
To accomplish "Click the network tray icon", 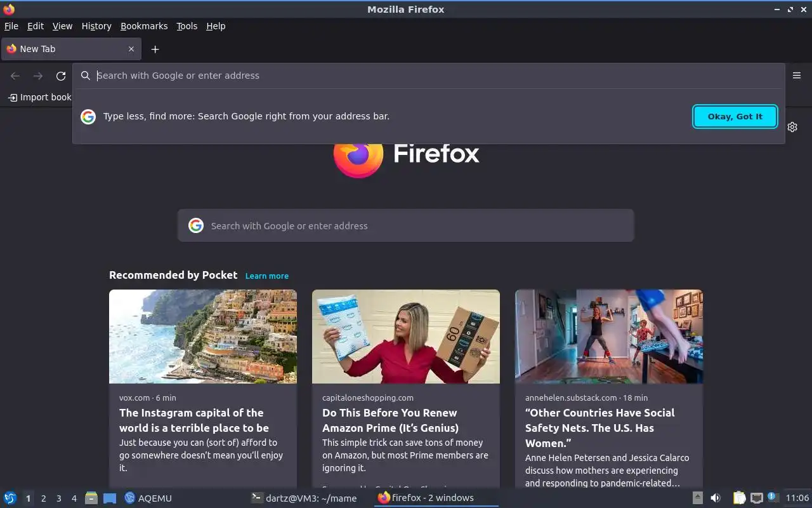I will pos(756,498).
